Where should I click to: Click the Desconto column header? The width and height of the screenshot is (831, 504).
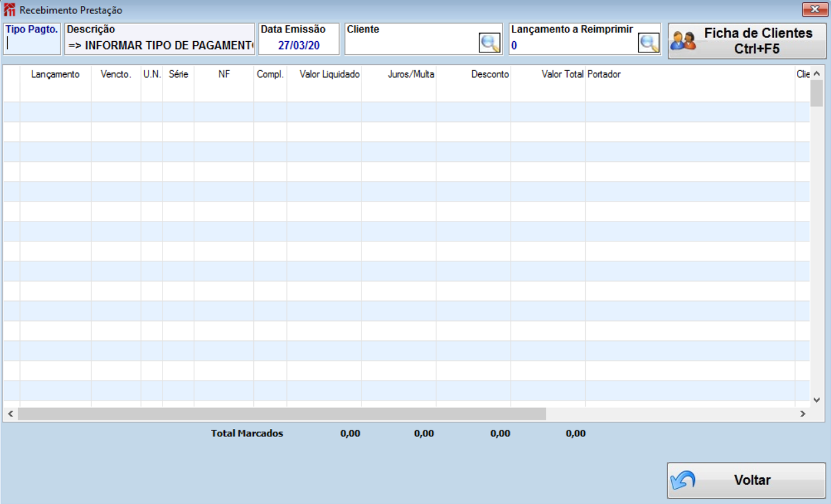click(474, 74)
